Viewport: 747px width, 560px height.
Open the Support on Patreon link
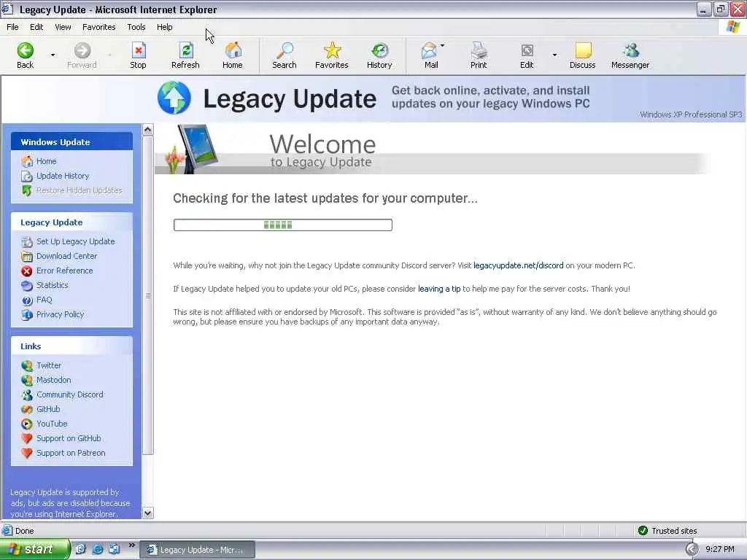coord(71,453)
